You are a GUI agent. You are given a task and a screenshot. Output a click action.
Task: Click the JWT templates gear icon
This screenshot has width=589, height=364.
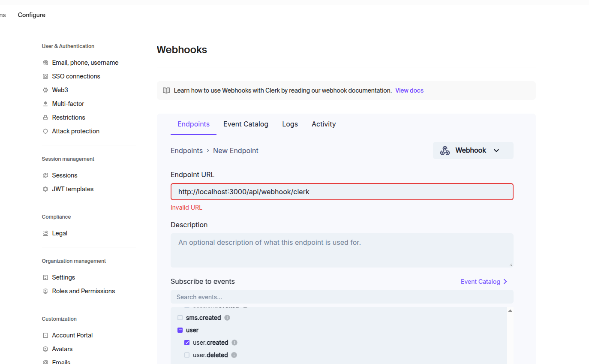click(45, 189)
